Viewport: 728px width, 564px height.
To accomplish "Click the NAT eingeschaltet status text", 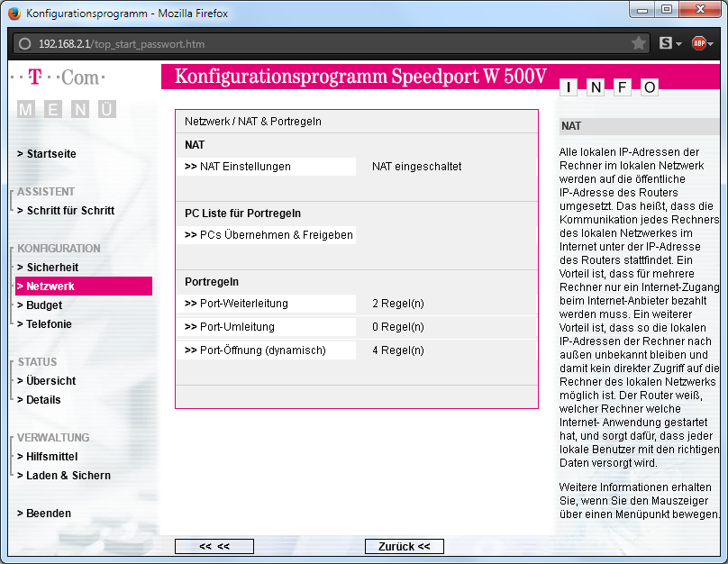I will coord(417,167).
